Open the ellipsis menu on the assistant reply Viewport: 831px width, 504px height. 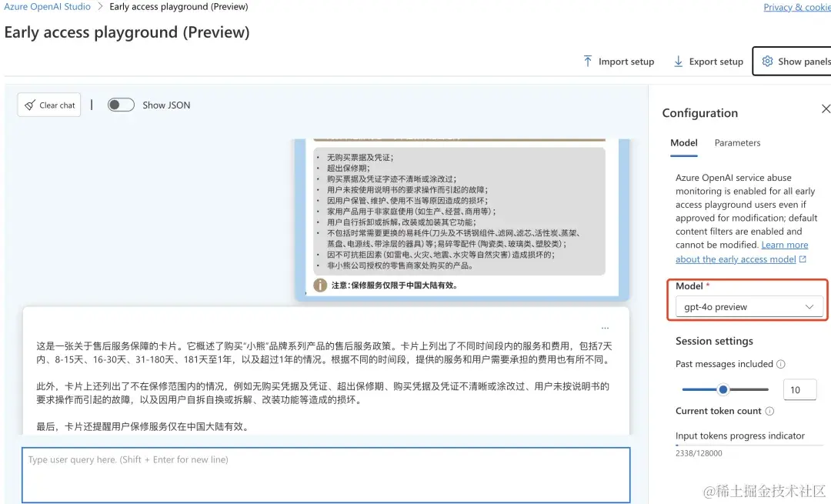point(605,325)
